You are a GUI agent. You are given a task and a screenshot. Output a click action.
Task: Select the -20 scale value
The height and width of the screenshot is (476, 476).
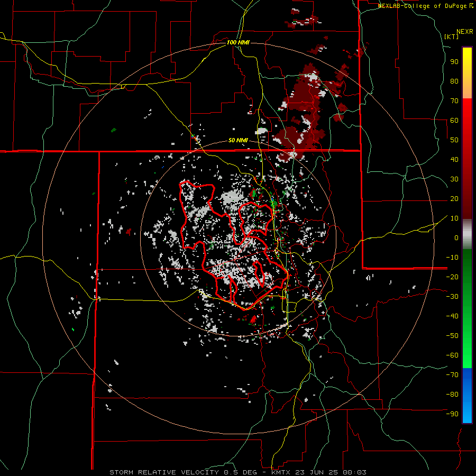coord(452,277)
